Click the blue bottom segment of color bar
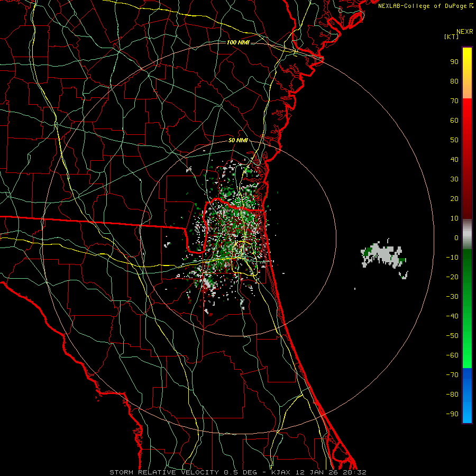Image resolution: width=476 pixels, height=476 pixels. (x=467, y=395)
